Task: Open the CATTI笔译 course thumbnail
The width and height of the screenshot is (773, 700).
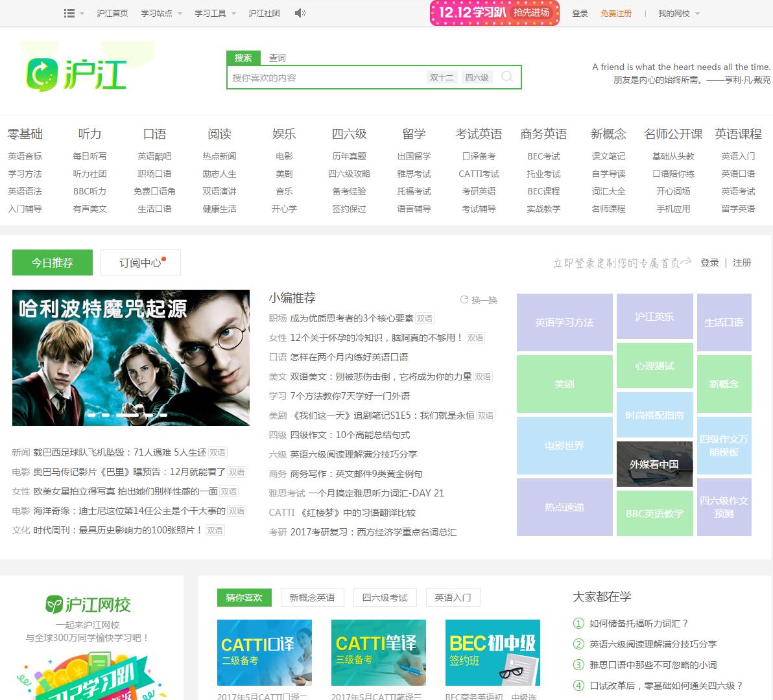Action: (x=379, y=652)
